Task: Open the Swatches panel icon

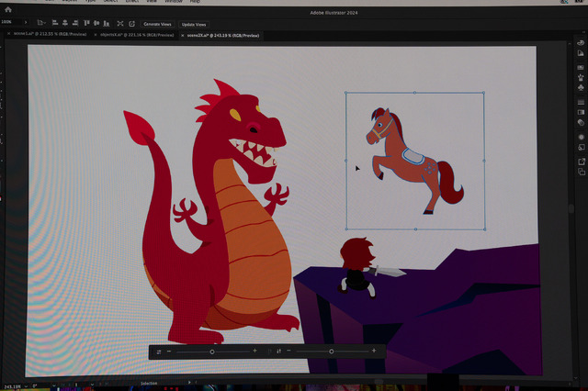Action: pyautogui.click(x=581, y=67)
